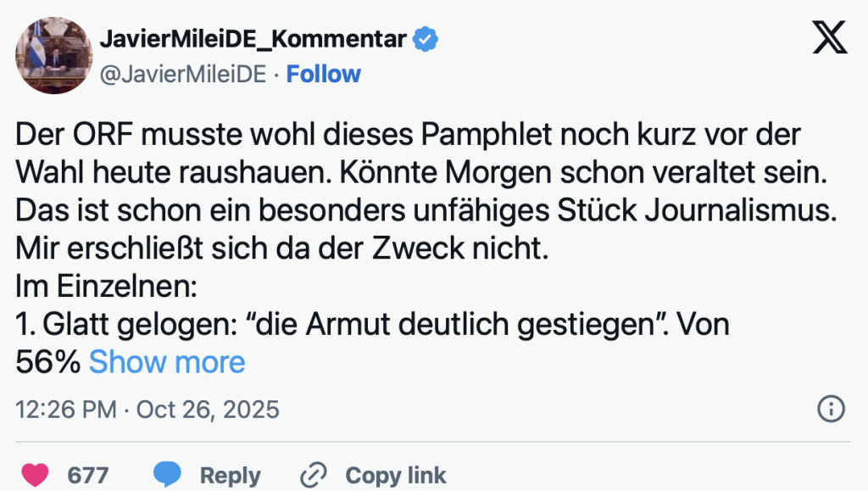Viewport: 868px width, 491px height.
Task: Open the 12:26 PM timestamp link
Action: (147, 410)
